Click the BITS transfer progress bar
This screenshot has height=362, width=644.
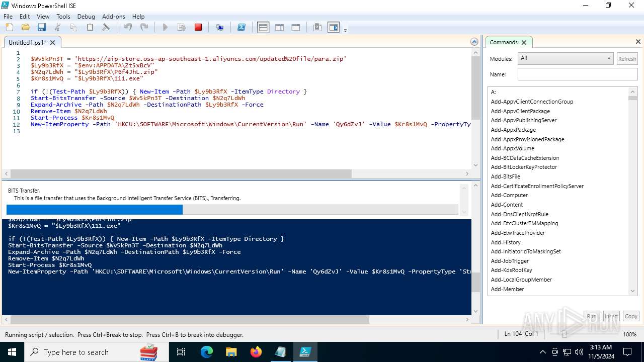[232, 210]
